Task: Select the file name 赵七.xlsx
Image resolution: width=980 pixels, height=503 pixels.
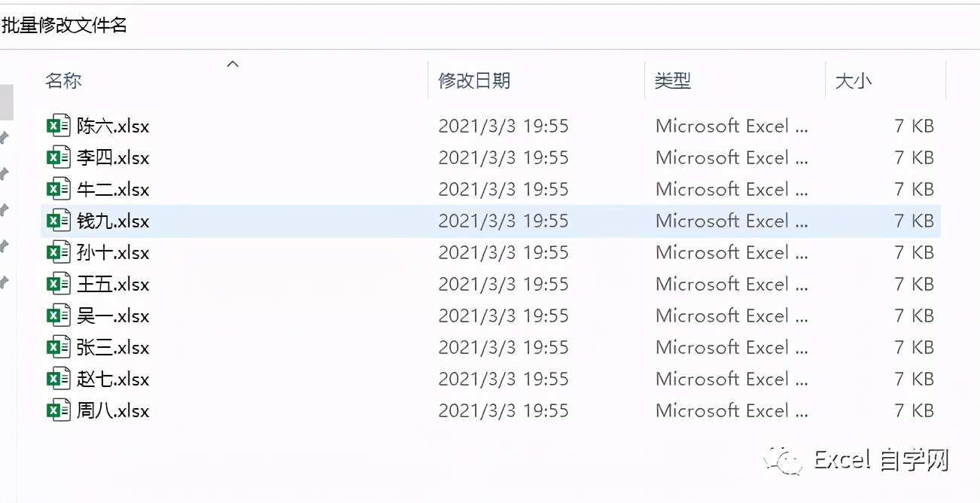Action: pyautogui.click(x=113, y=380)
